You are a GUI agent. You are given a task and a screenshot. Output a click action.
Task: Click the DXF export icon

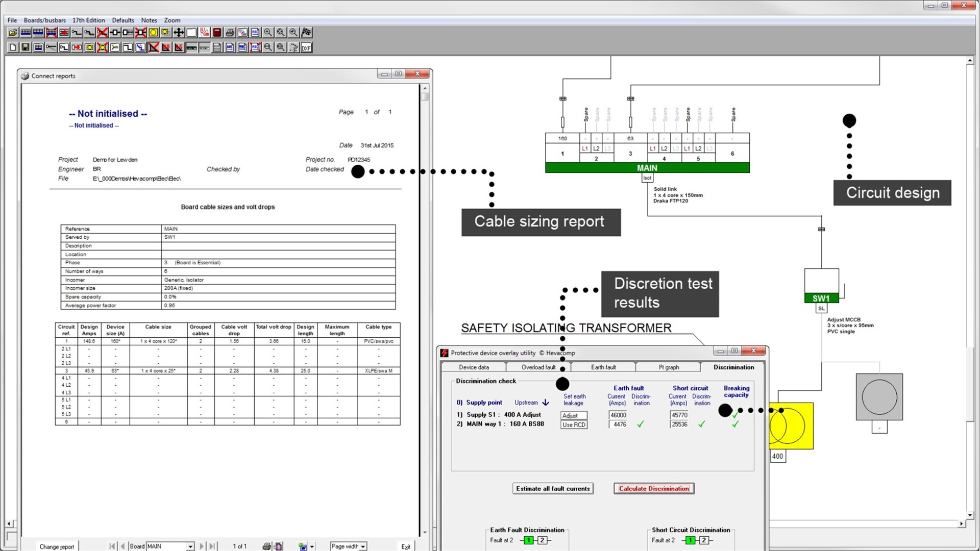coord(306,47)
